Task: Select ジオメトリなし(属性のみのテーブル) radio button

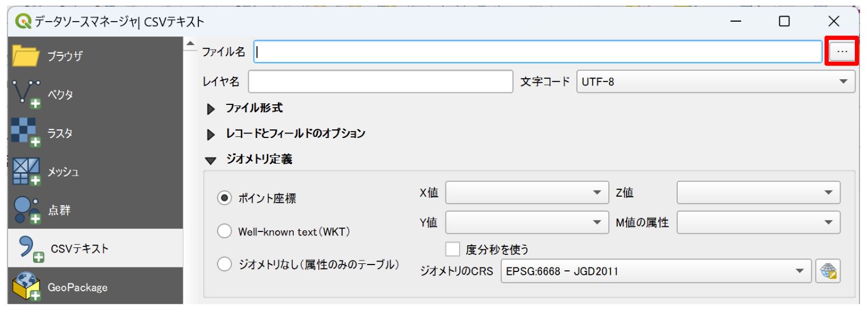Action: [x=225, y=265]
